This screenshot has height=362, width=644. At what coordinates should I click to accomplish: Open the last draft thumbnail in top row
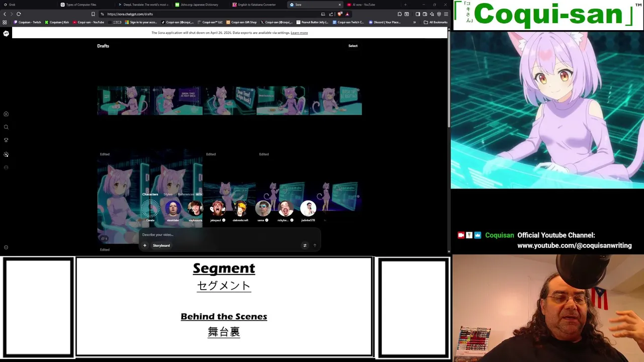pyautogui.click(x=336, y=101)
